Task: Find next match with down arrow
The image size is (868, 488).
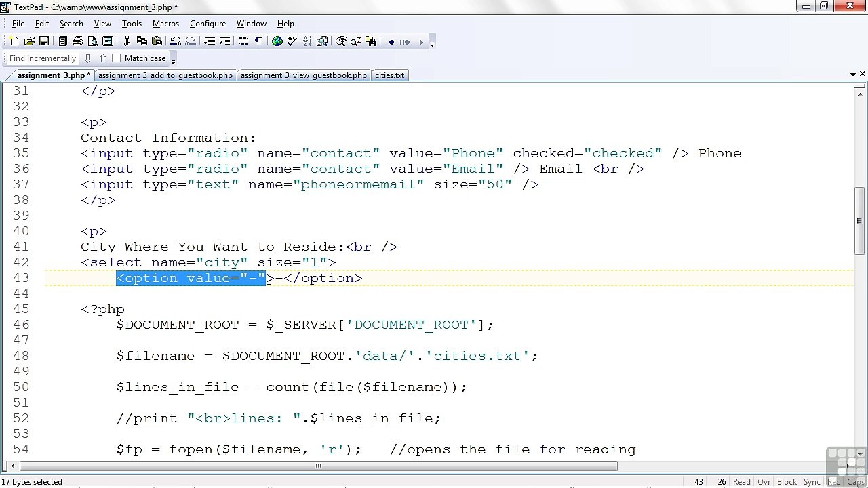Action: pos(87,58)
